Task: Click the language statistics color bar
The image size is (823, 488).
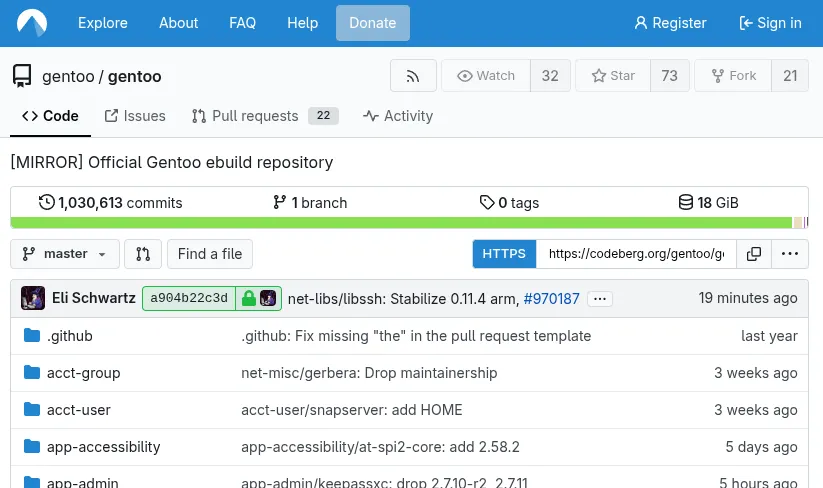Action: point(400,223)
